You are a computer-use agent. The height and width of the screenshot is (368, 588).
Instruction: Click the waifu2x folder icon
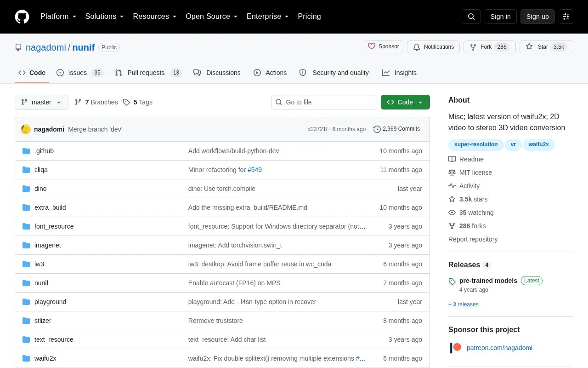pos(26,358)
